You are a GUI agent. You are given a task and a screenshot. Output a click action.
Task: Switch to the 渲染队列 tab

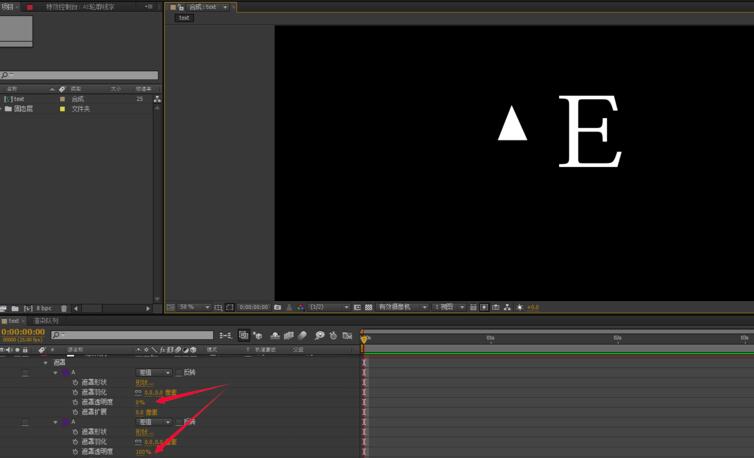pyautogui.click(x=46, y=320)
